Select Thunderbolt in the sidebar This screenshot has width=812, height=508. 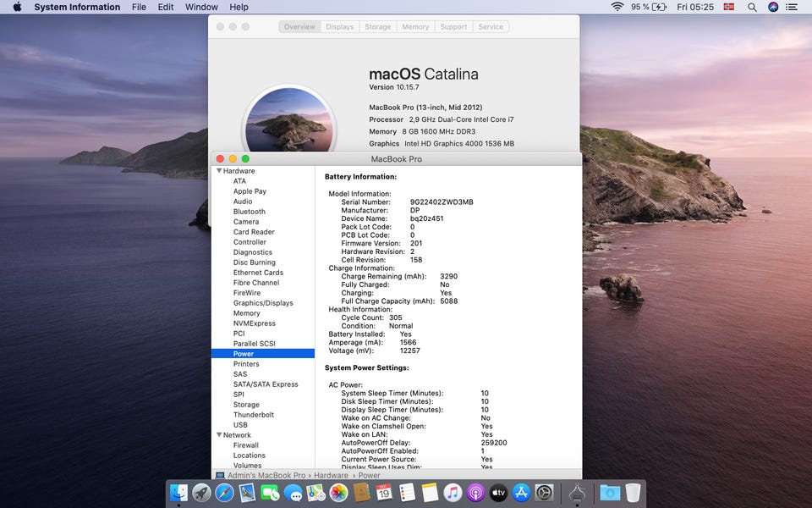(x=254, y=415)
